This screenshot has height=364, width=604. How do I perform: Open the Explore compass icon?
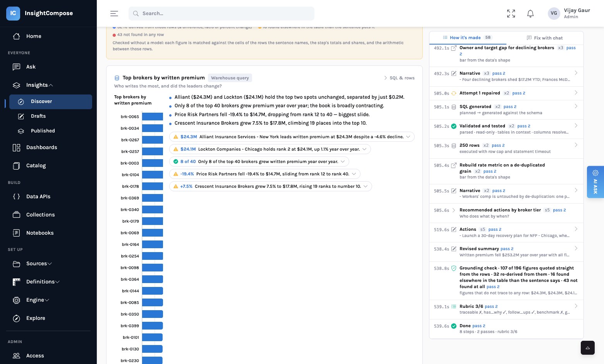pyautogui.click(x=16, y=318)
